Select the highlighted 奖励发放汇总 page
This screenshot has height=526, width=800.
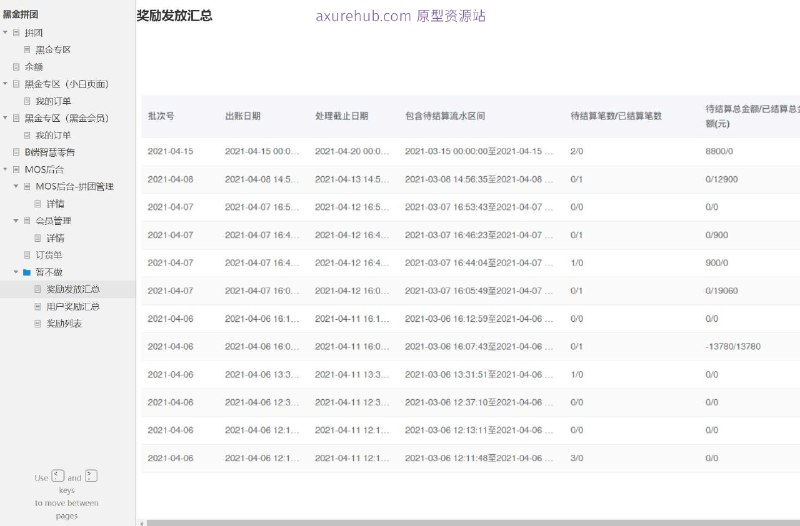pyautogui.click(x=73, y=289)
